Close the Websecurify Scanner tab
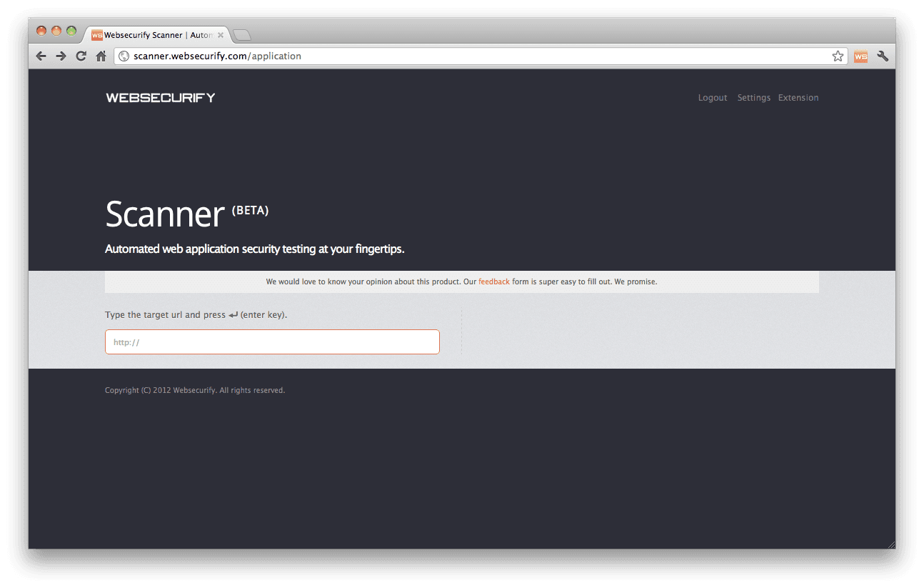The width and height of the screenshot is (924, 588). click(x=221, y=35)
